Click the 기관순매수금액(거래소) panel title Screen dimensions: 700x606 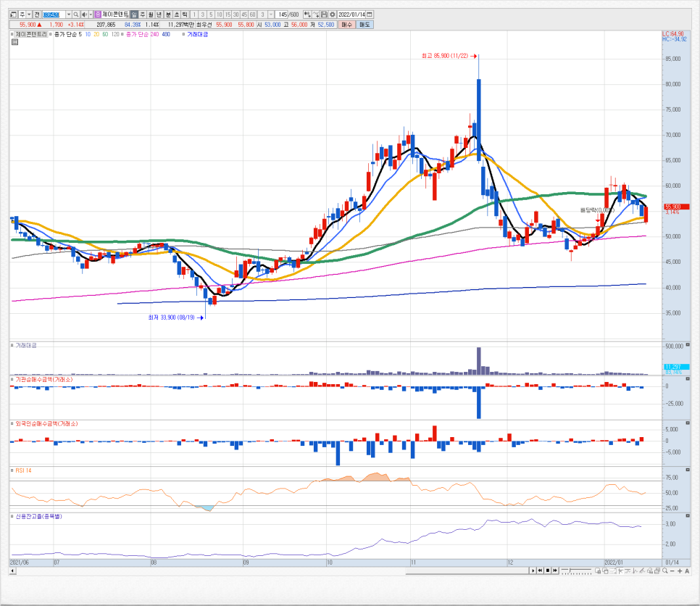tap(44, 380)
